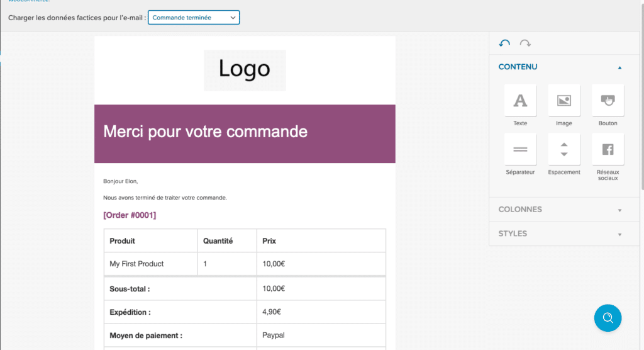Screen dimensions: 644x350
Task: Click the My First Product cell
Action: click(136, 264)
